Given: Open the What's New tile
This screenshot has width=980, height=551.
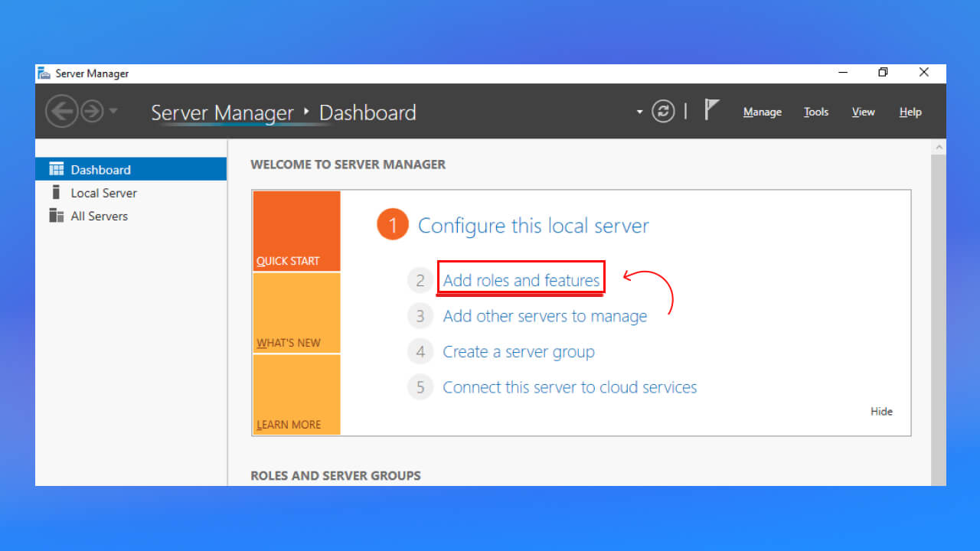Looking at the screenshot, I should (x=296, y=313).
